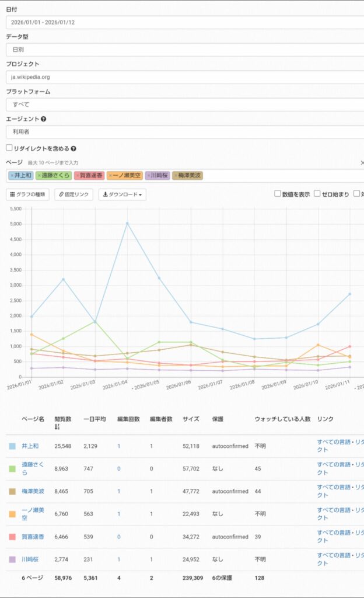Image resolution: width=364 pixels, height=598 pixels.
Task: Click 25,548 views cell for 井上和
Action: [x=62, y=446]
